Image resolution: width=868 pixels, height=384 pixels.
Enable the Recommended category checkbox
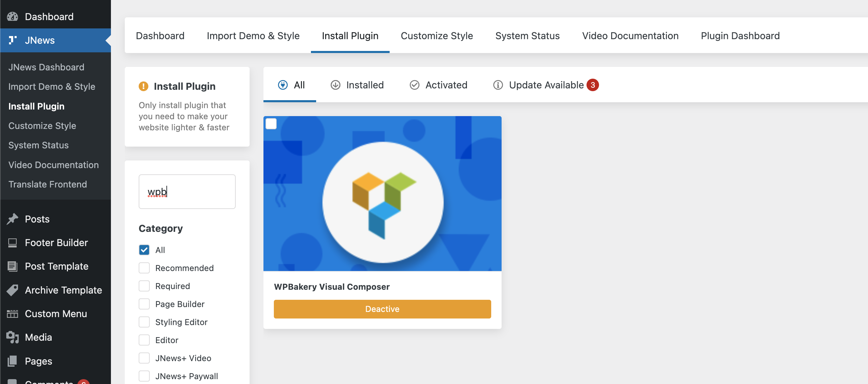pyautogui.click(x=144, y=268)
